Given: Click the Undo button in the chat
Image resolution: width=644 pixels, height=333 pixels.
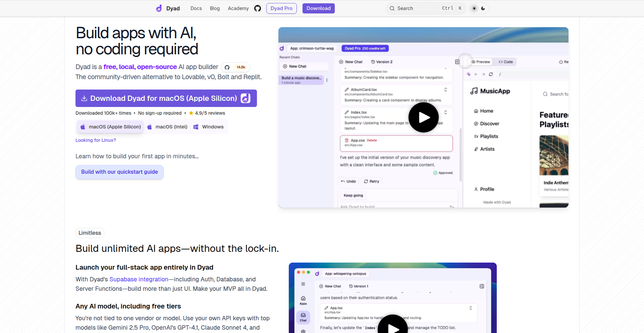Looking at the screenshot, I should click(x=348, y=181).
